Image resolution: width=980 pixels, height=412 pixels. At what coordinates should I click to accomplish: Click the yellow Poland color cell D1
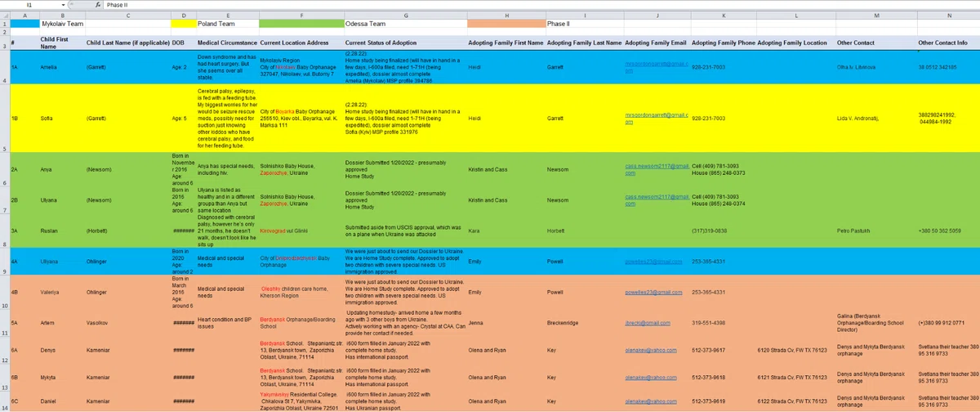(x=183, y=25)
